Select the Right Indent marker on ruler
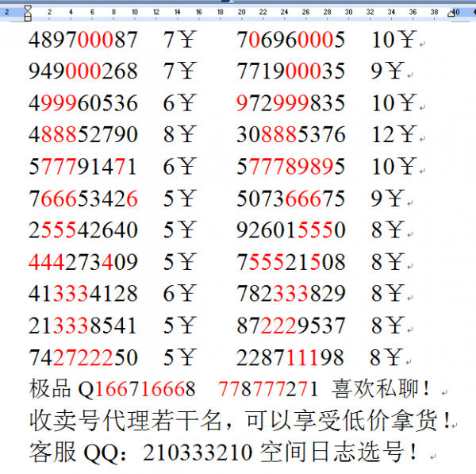476x474 pixels. pos(451,13)
